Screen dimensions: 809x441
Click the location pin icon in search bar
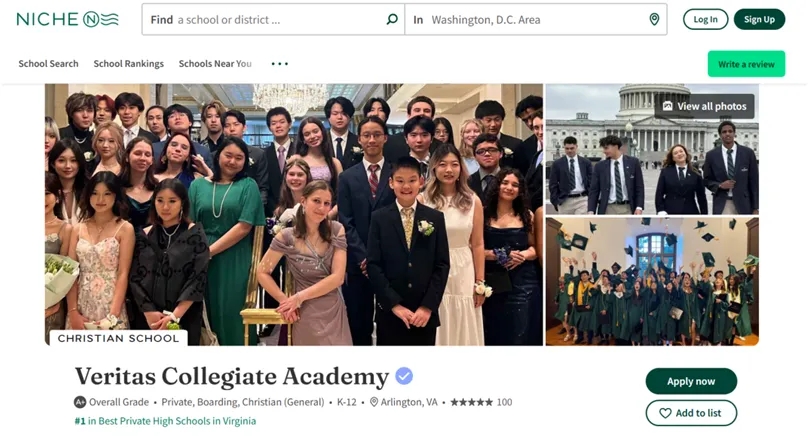pos(654,19)
